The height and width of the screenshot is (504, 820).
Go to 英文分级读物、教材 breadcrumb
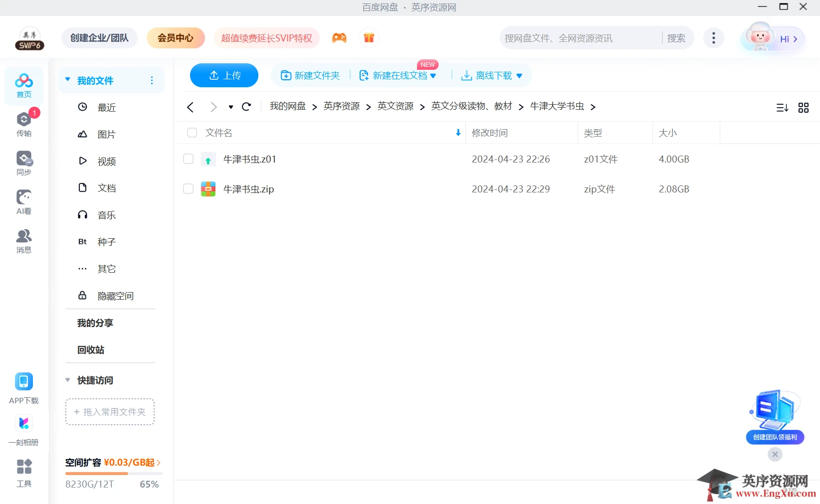point(472,106)
